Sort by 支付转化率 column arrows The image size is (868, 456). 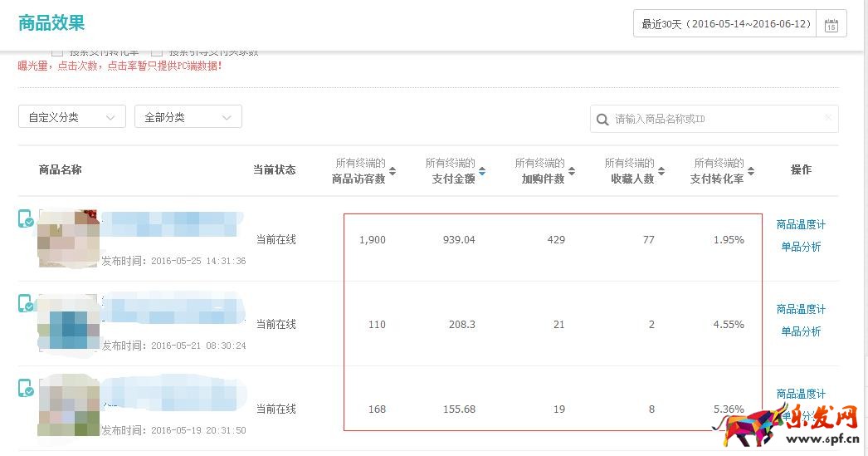(751, 171)
